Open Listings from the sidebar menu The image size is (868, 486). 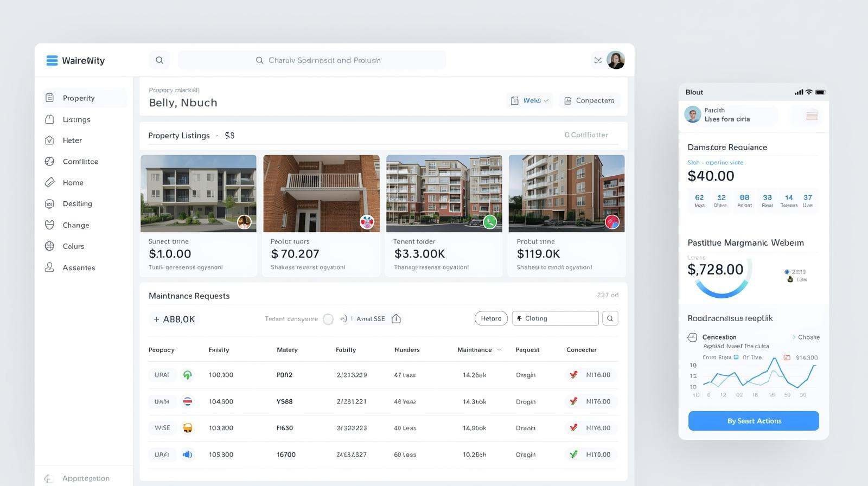[76, 119]
